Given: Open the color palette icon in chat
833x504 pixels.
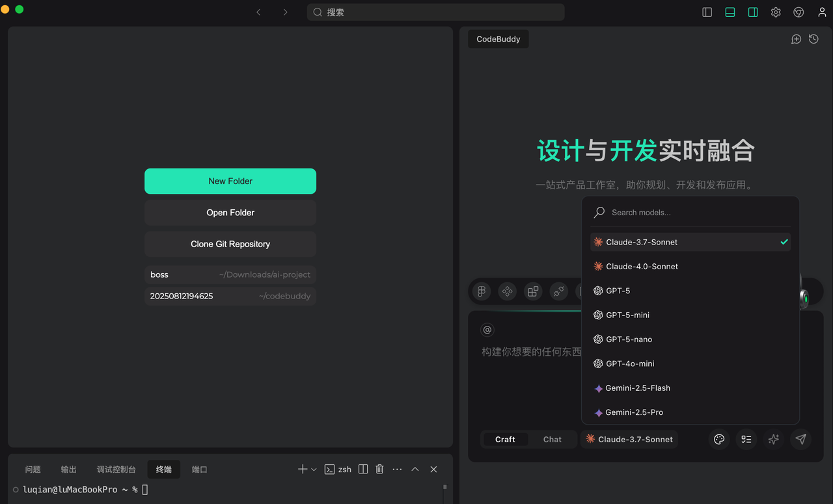Looking at the screenshot, I should click(718, 440).
